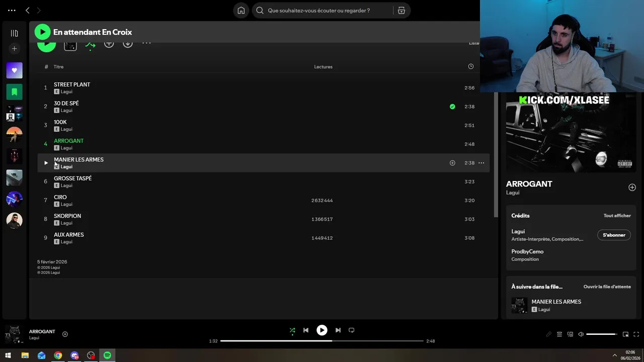Open album more options three dots
Viewport: 644px width, 362px height.
[146, 43]
